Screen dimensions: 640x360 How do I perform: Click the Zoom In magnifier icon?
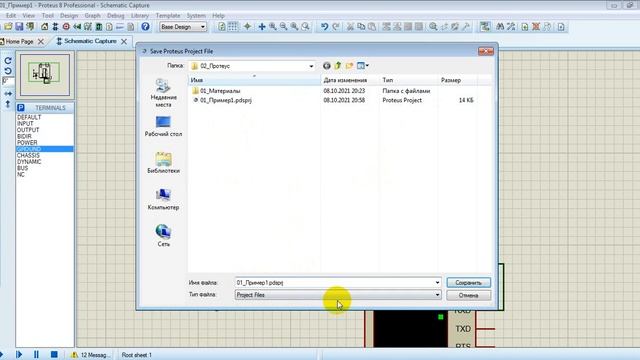273,27
